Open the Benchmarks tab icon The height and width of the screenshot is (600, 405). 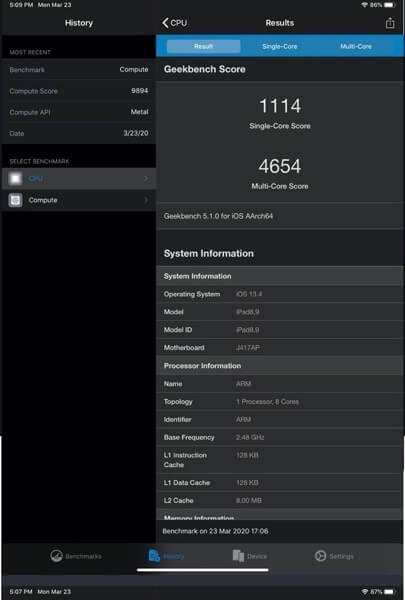click(56, 556)
